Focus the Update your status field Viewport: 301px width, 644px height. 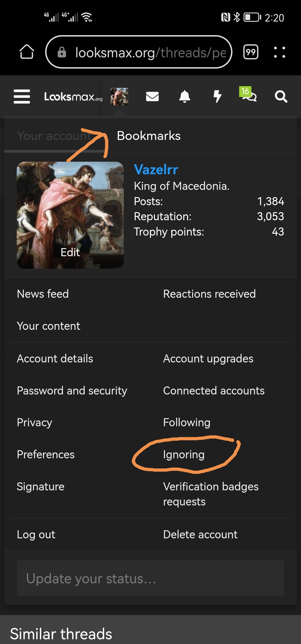pos(151,578)
